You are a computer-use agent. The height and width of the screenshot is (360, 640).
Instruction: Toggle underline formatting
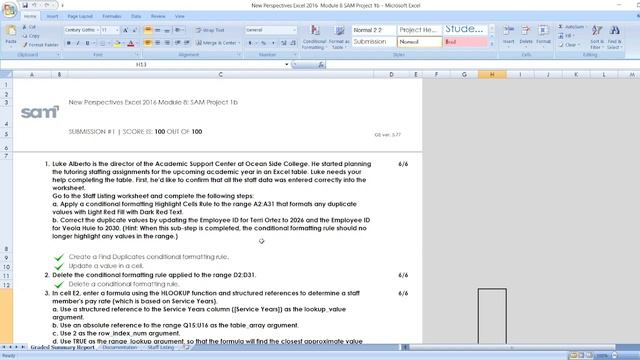point(87,43)
